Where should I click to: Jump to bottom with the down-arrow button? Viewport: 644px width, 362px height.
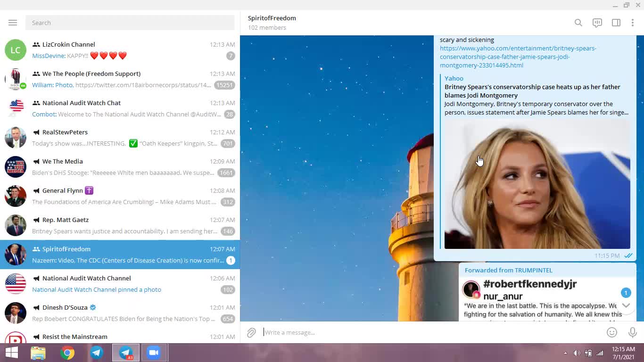[x=626, y=305]
